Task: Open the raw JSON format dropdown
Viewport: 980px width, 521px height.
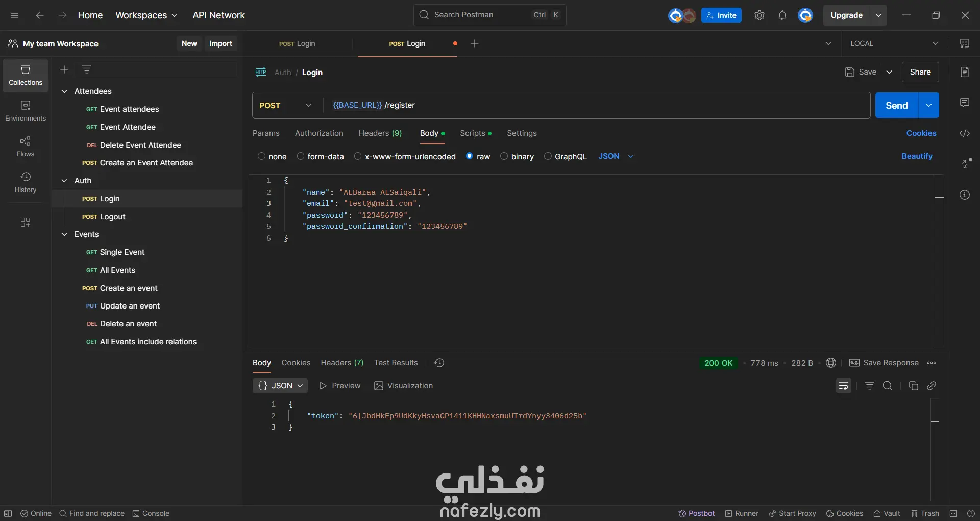Action: click(616, 156)
